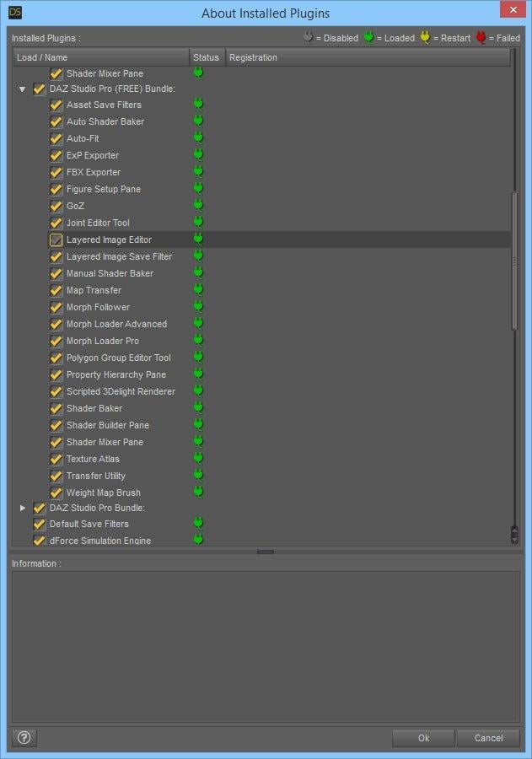Disable the GoZ plugin checkbox
This screenshot has height=759, width=532.
(56, 207)
